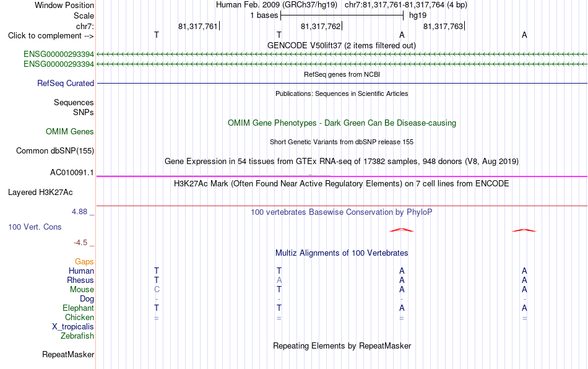Click the RepeatMasker track label

point(68,354)
